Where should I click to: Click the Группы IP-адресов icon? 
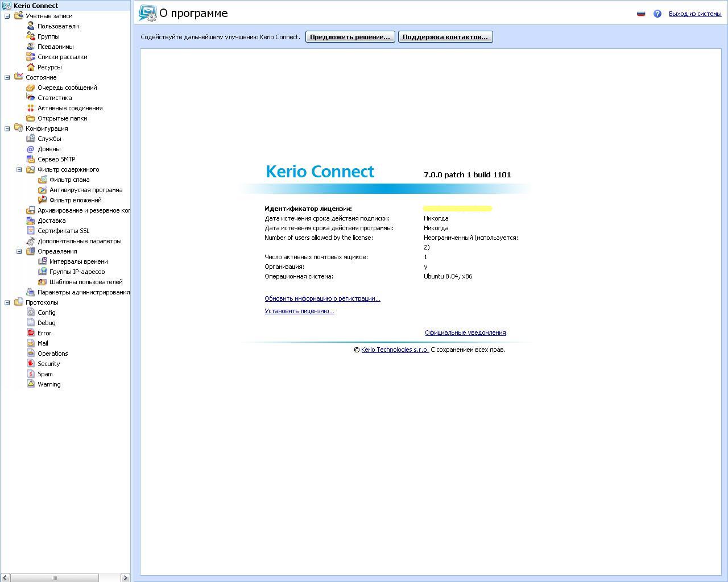coord(43,272)
